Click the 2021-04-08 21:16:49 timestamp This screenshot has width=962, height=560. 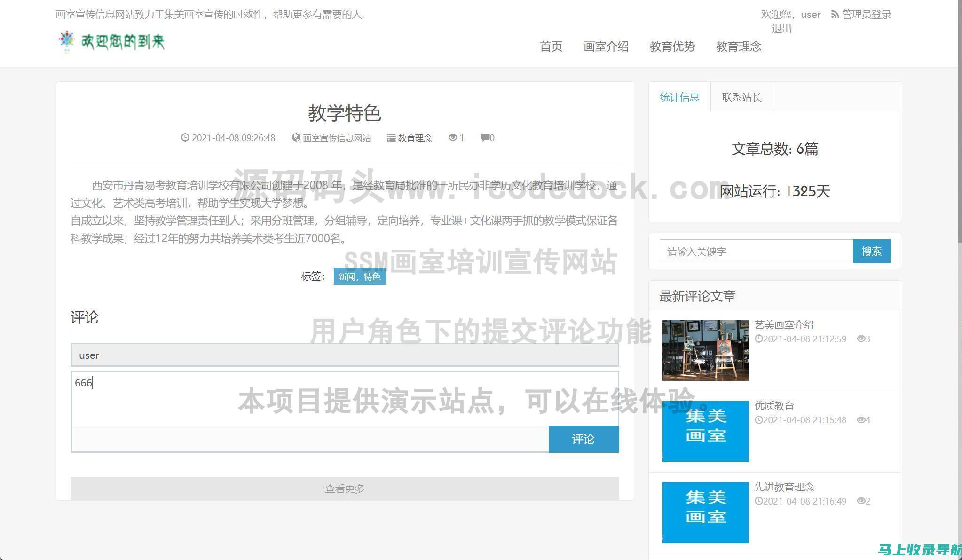point(804,501)
